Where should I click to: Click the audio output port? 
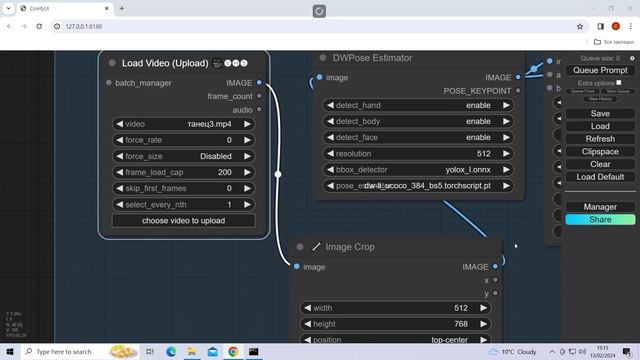(259, 109)
